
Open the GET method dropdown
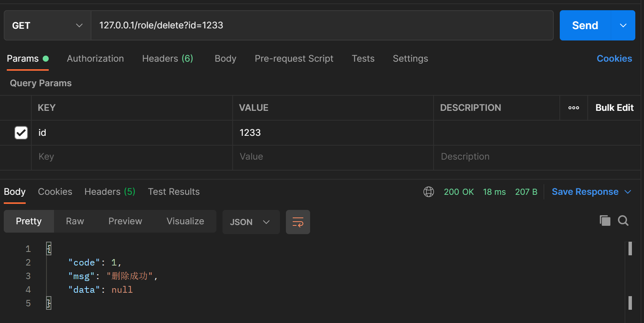[x=47, y=25]
